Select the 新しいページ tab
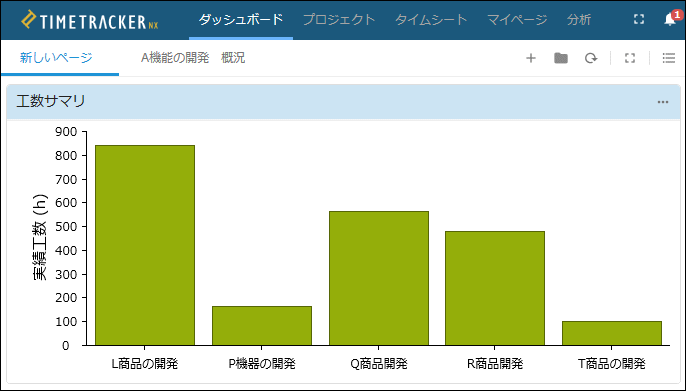The width and height of the screenshot is (686, 391). 56,58
